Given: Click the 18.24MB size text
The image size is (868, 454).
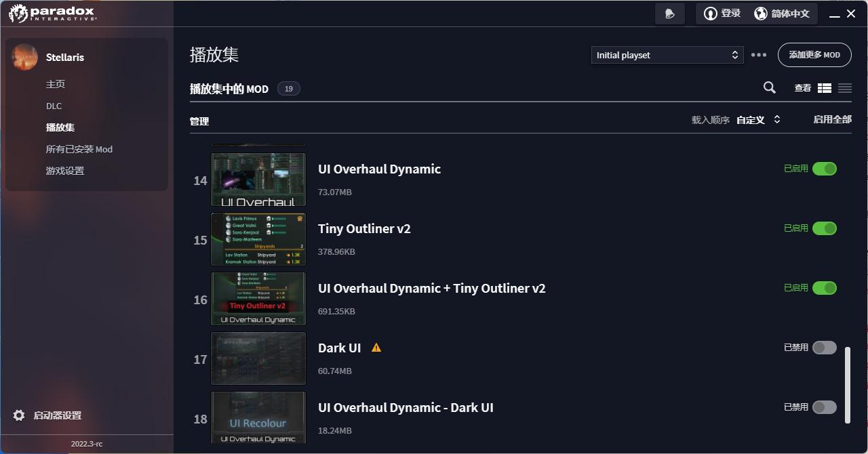Looking at the screenshot, I should pyautogui.click(x=335, y=431).
